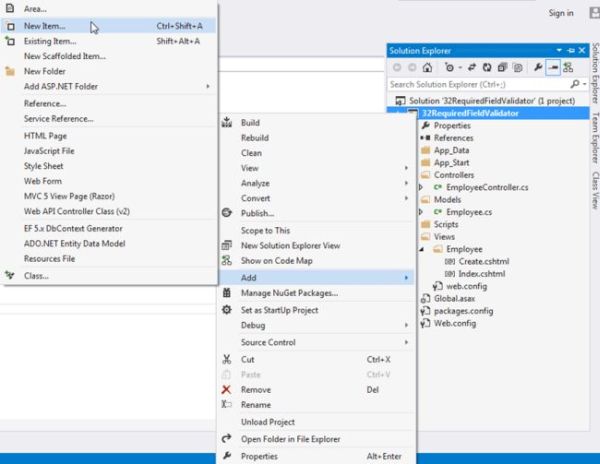Click the Forward arrow in Solution Explorer toolbar
Screen dimensions: 600x464
click(x=412, y=68)
